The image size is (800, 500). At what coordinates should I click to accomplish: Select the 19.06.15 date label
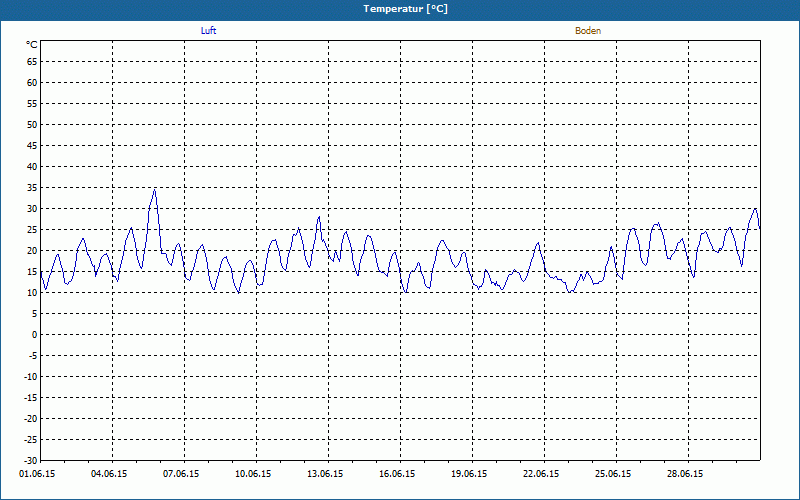pos(469,474)
